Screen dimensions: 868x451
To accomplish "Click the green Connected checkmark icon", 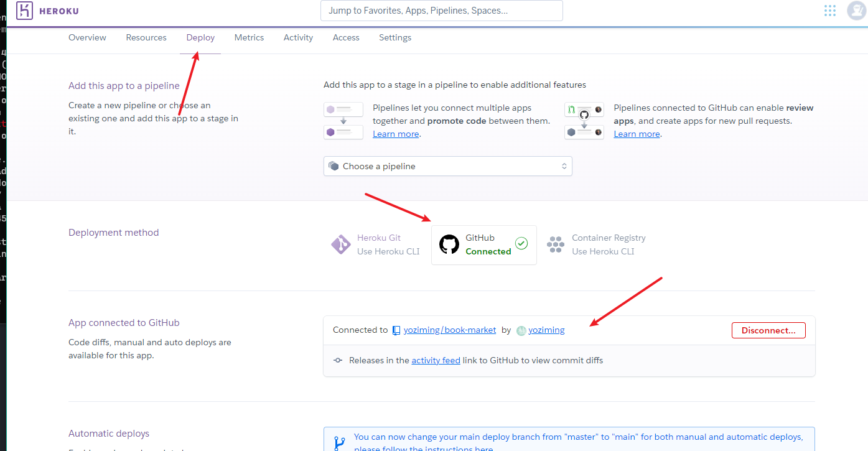I will click(x=521, y=243).
